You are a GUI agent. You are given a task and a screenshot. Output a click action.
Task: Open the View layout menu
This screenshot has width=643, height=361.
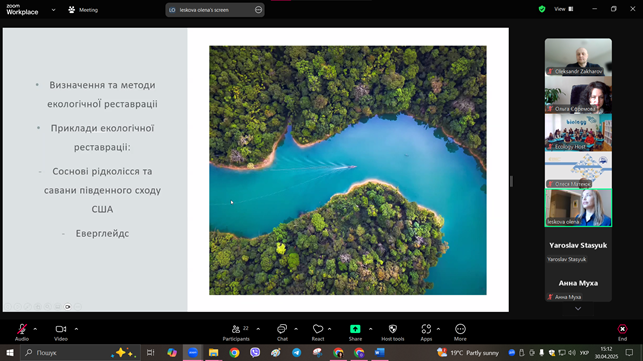564,9
